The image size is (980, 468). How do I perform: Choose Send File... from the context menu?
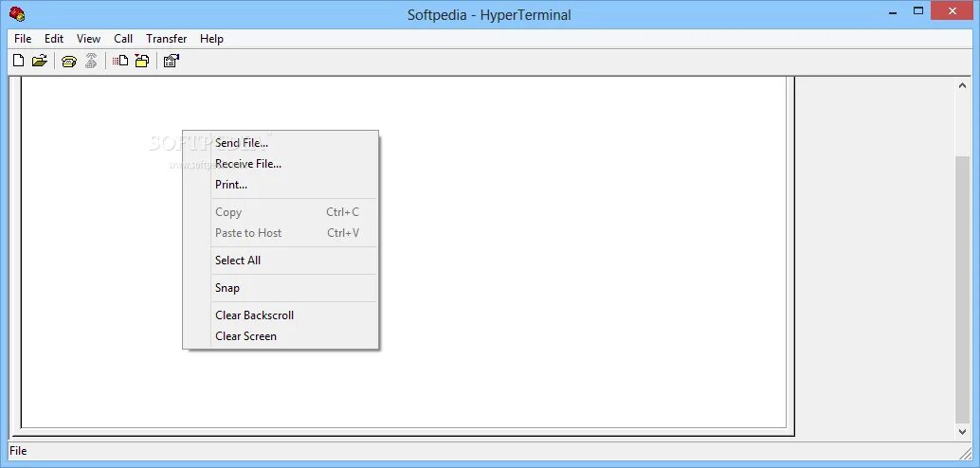pyautogui.click(x=281, y=143)
